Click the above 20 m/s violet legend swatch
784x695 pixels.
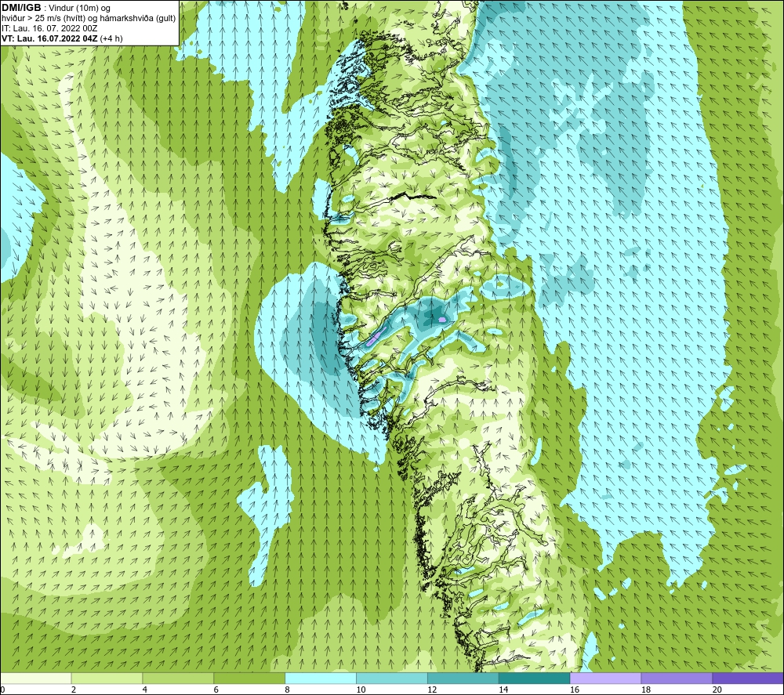tap(747, 678)
